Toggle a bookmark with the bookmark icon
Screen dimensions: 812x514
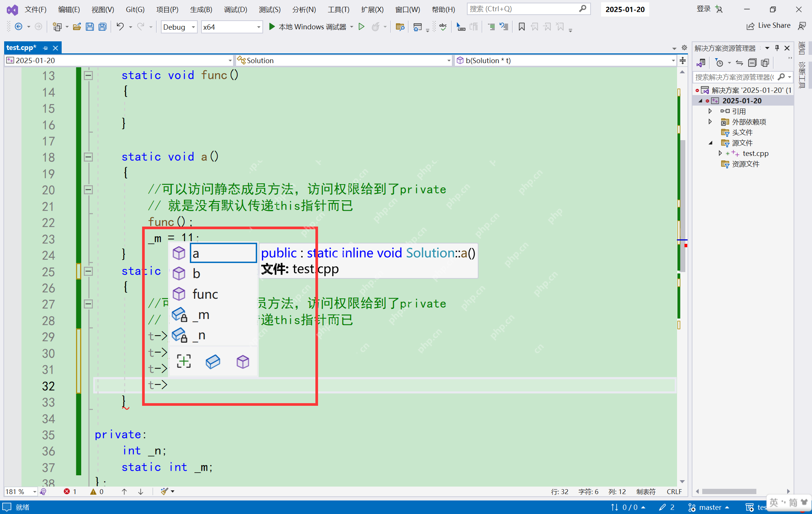click(x=521, y=27)
